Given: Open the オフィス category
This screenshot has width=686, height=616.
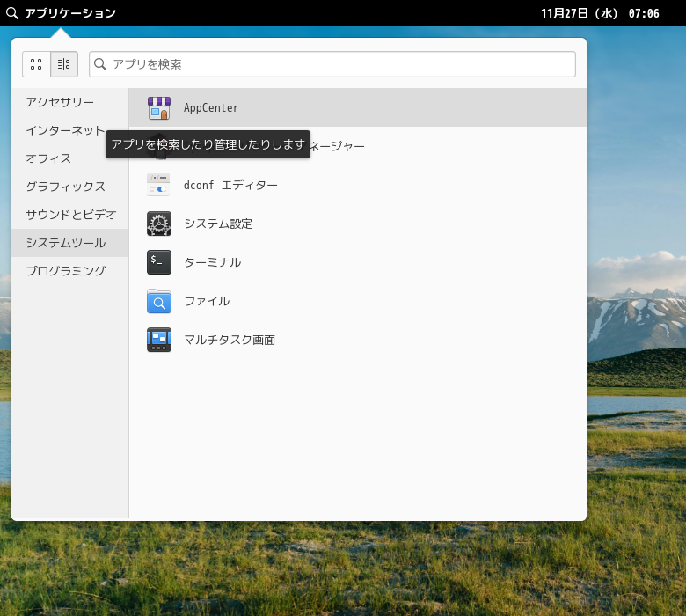Looking at the screenshot, I should point(48,158).
